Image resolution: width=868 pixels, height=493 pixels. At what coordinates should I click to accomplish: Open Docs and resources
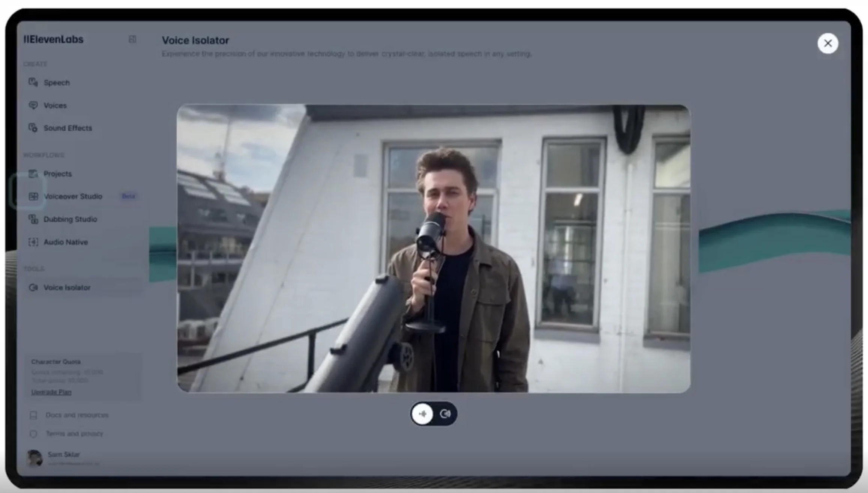pos(77,415)
